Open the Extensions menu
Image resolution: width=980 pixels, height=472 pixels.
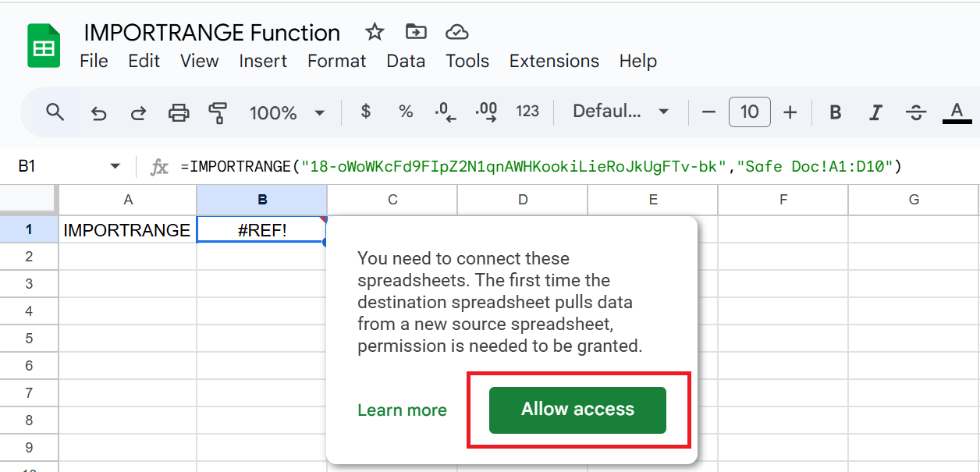point(554,61)
